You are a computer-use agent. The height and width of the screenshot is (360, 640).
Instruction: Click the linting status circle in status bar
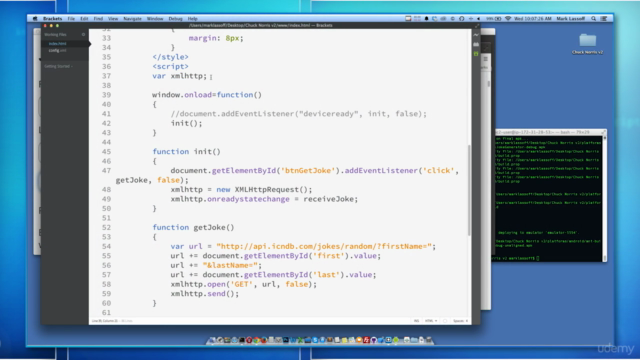tap(445, 321)
